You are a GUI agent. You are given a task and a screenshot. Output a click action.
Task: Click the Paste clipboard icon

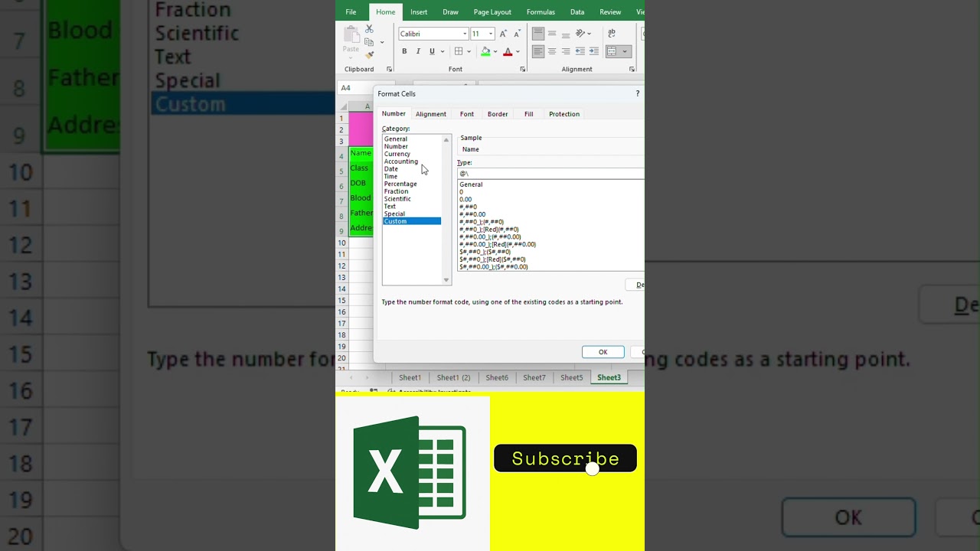pyautogui.click(x=351, y=34)
